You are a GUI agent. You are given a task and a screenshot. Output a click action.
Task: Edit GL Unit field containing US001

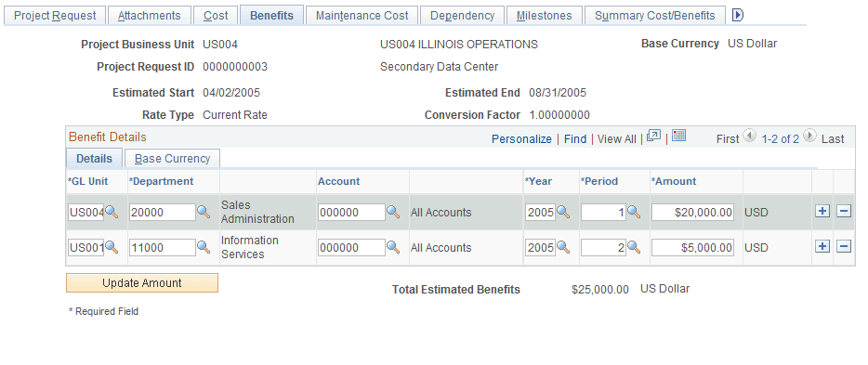tap(85, 248)
